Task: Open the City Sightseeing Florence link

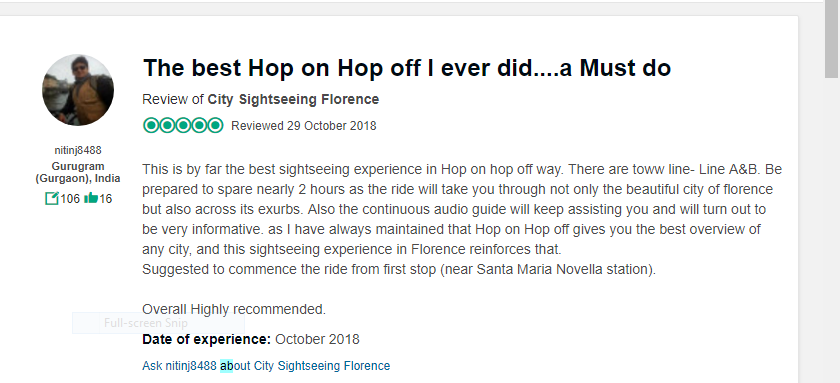Action: (x=293, y=100)
